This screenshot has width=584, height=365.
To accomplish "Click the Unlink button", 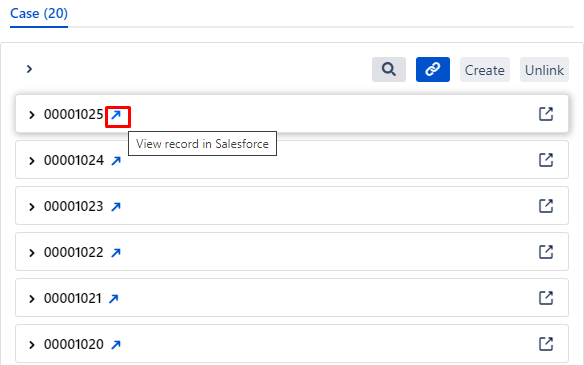I will (x=544, y=69).
